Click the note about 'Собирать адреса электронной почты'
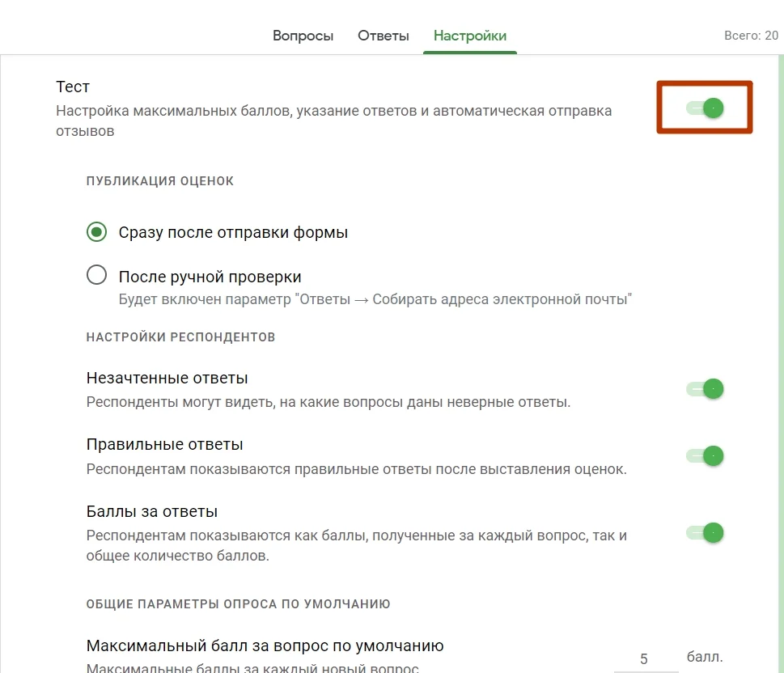The width and height of the screenshot is (784, 673). click(x=375, y=299)
